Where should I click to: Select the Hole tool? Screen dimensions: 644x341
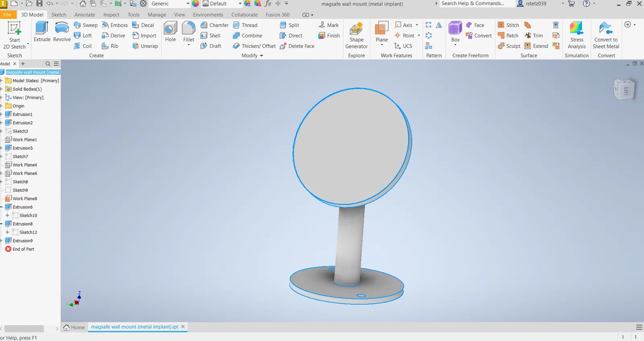pyautogui.click(x=170, y=32)
